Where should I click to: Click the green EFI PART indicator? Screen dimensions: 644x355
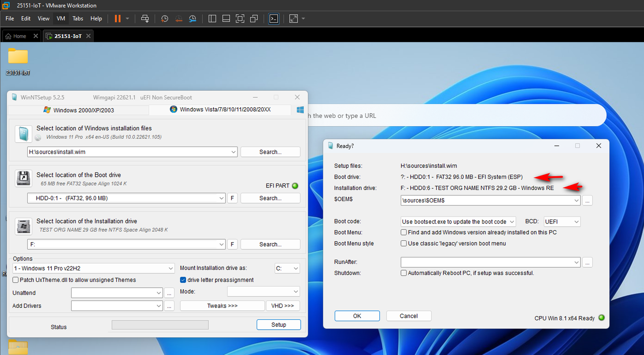295,186
